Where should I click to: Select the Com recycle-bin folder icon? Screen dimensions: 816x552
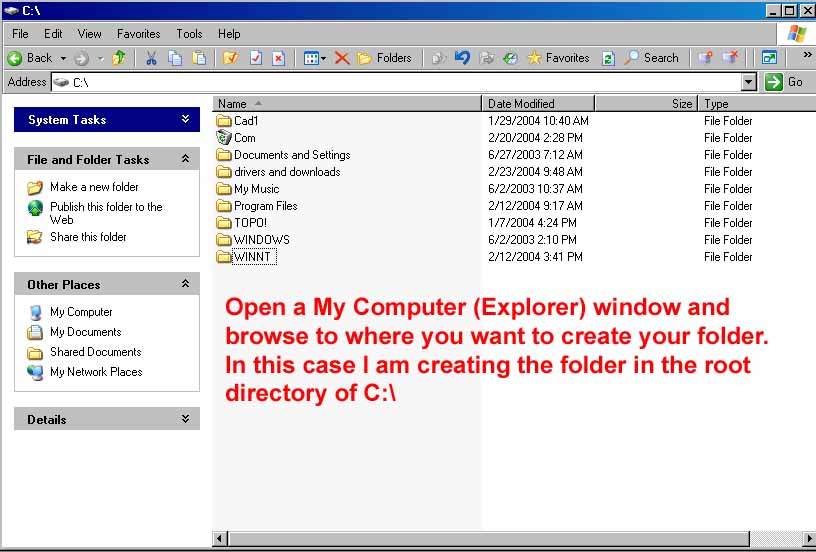pyautogui.click(x=223, y=138)
